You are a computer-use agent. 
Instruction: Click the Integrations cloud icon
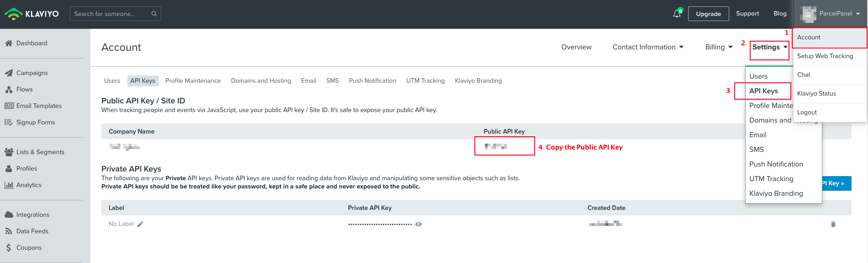[x=9, y=215]
